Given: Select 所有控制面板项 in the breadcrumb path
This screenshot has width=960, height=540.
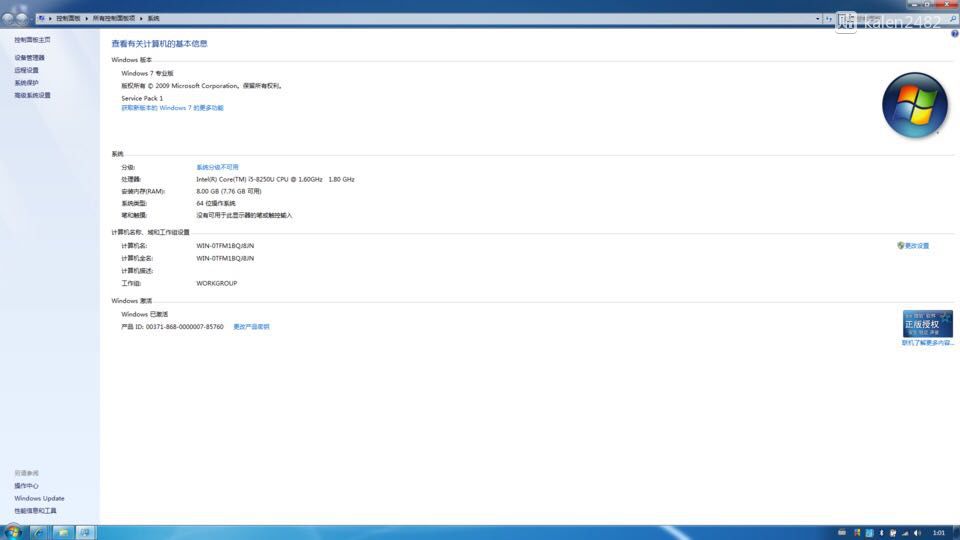Looking at the screenshot, I should click(114, 18).
